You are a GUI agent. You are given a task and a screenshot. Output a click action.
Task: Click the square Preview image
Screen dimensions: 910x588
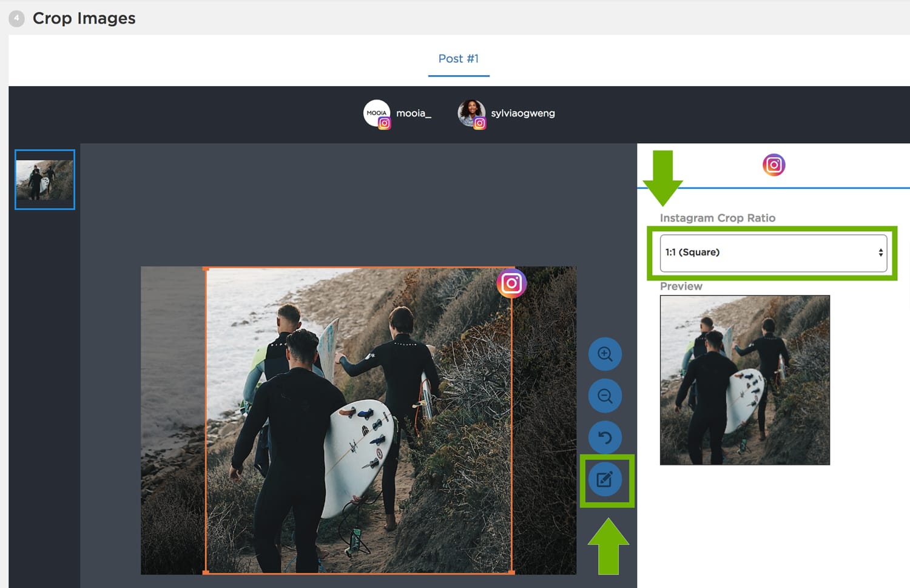tap(744, 380)
